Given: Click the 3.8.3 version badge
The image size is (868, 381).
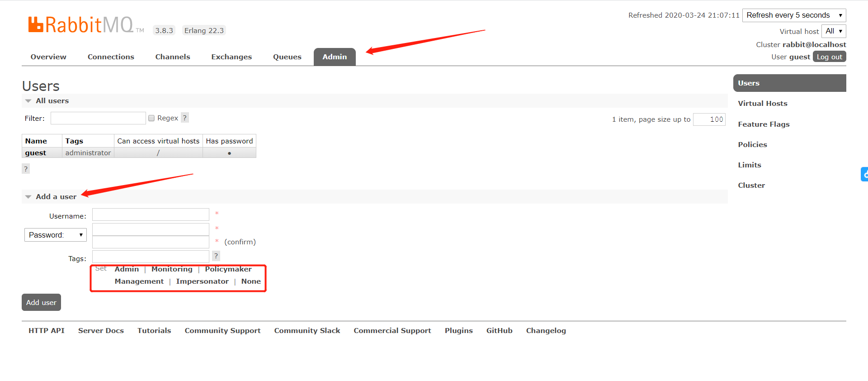Looking at the screenshot, I should (164, 30).
